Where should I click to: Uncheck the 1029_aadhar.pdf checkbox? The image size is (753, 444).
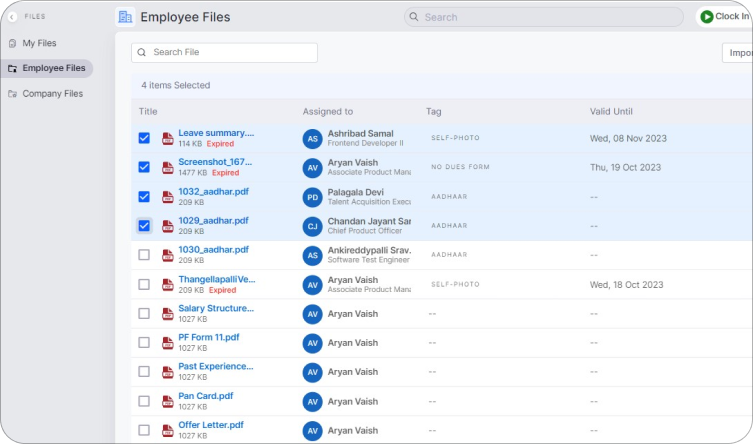tap(144, 226)
